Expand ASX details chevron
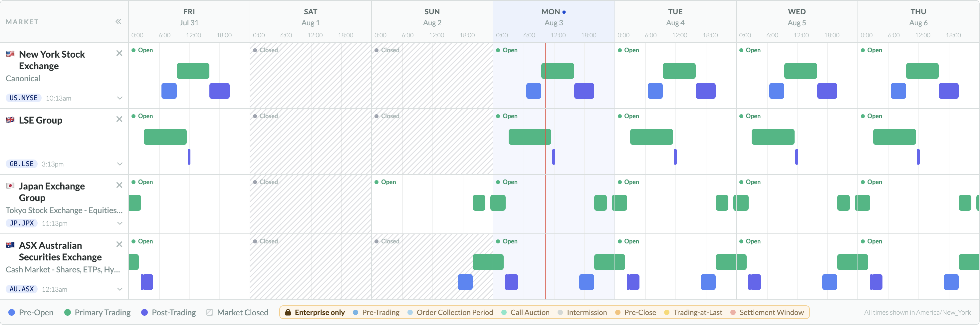This screenshot has height=325, width=980. [x=120, y=289]
